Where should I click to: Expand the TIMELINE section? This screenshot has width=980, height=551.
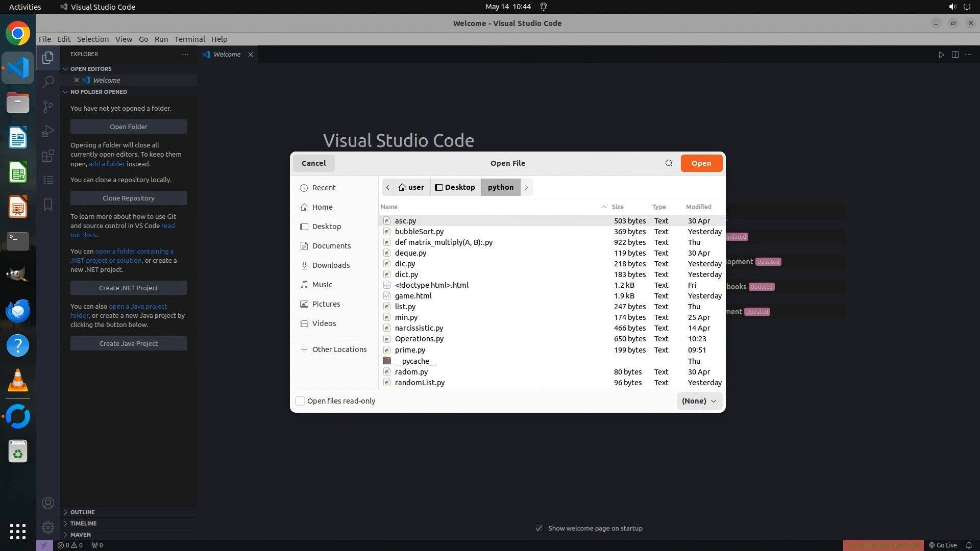pyautogui.click(x=83, y=523)
